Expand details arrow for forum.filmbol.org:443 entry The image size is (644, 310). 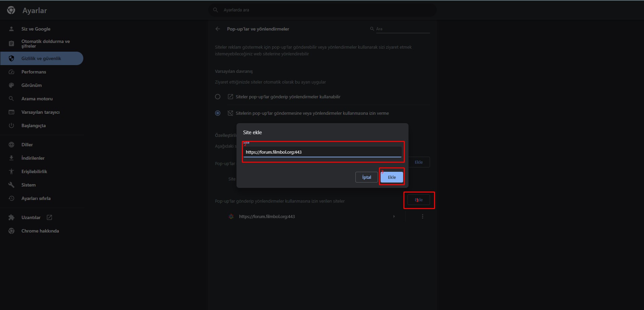click(394, 217)
